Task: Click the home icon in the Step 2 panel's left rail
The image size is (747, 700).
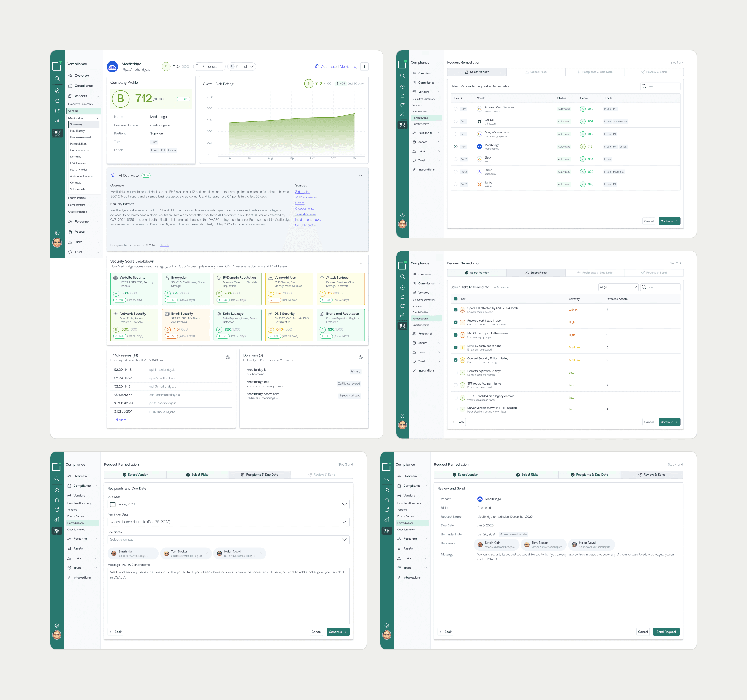Action: tap(403, 297)
